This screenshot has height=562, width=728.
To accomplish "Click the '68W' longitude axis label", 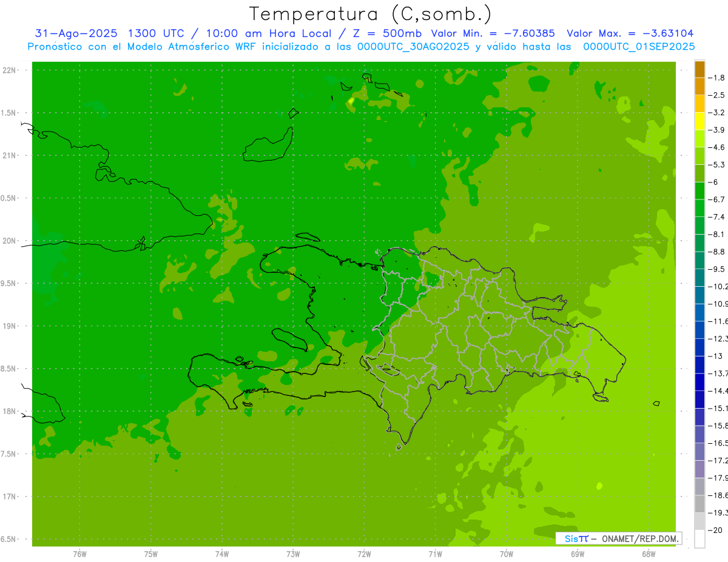I will click(649, 554).
